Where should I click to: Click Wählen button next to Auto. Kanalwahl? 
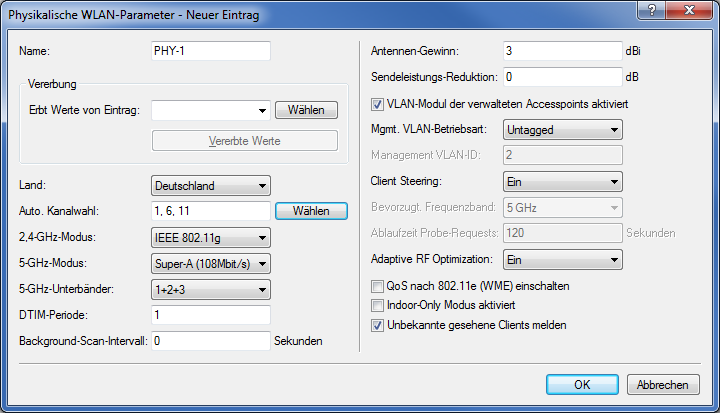(311, 211)
